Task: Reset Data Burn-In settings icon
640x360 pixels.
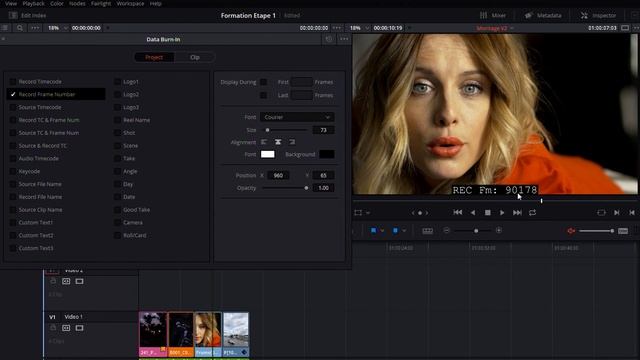Action: 329,39
